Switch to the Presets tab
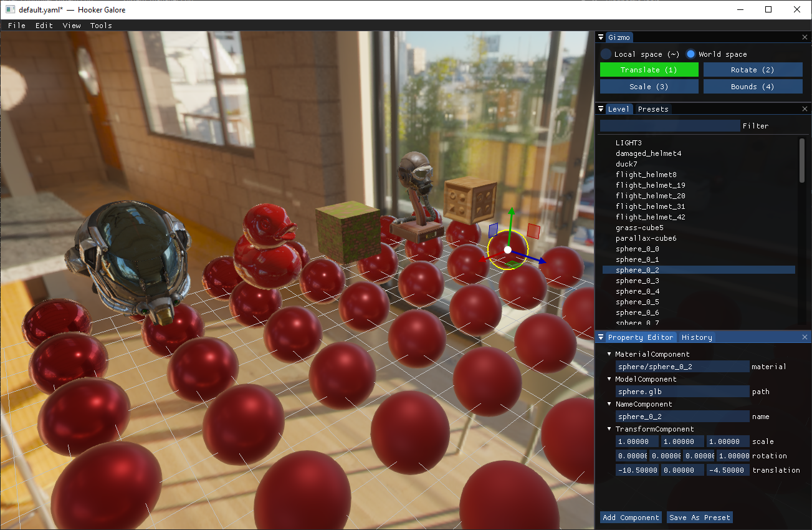 (x=653, y=109)
